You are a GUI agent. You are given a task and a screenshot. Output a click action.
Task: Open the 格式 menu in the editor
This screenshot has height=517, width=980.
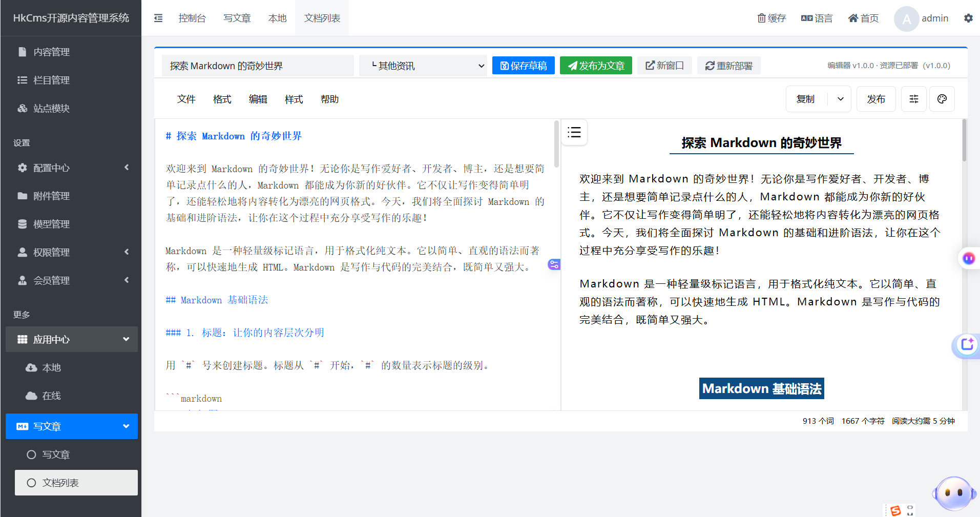[x=222, y=99]
